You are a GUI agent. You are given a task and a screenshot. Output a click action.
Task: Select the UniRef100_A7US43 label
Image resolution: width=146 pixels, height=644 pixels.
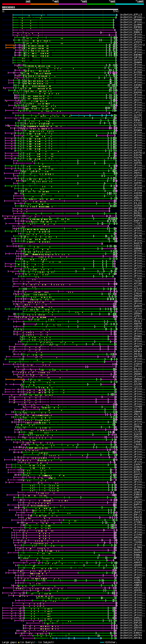(x=131, y=123)
